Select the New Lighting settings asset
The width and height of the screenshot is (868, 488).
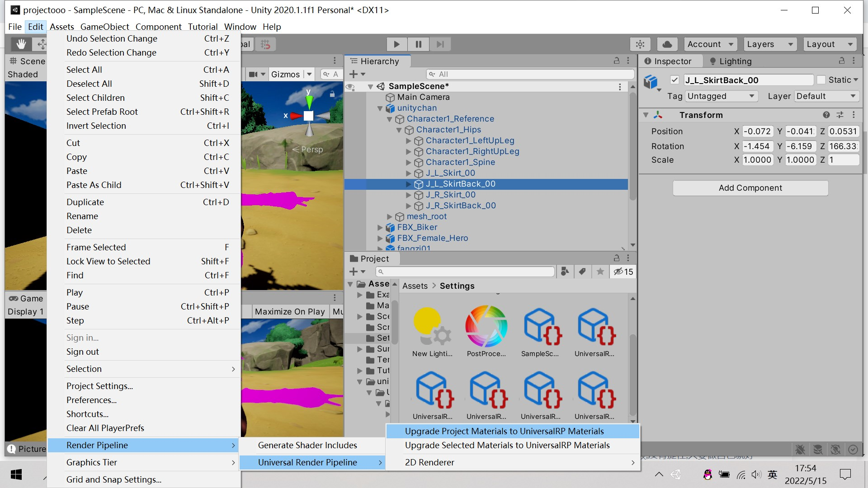432,332
